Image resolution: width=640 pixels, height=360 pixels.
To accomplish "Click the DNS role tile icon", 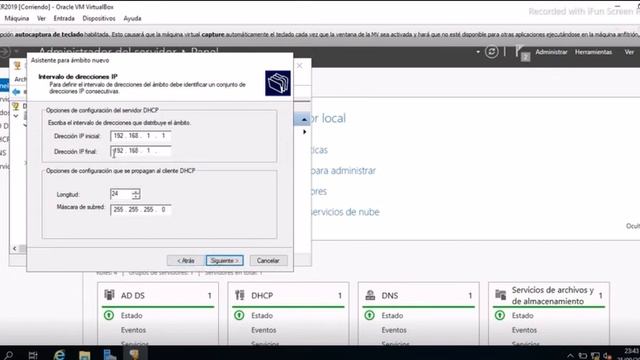I will point(370,295).
